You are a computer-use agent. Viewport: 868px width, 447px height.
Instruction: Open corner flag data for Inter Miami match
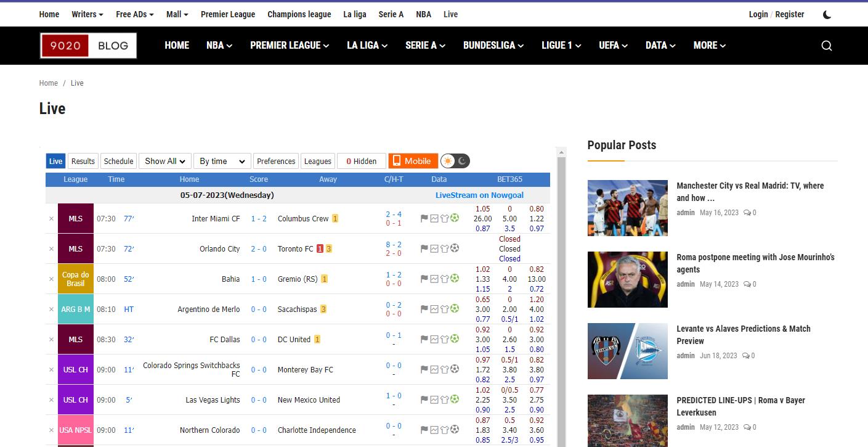pyautogui.click(x=424, y=218)
